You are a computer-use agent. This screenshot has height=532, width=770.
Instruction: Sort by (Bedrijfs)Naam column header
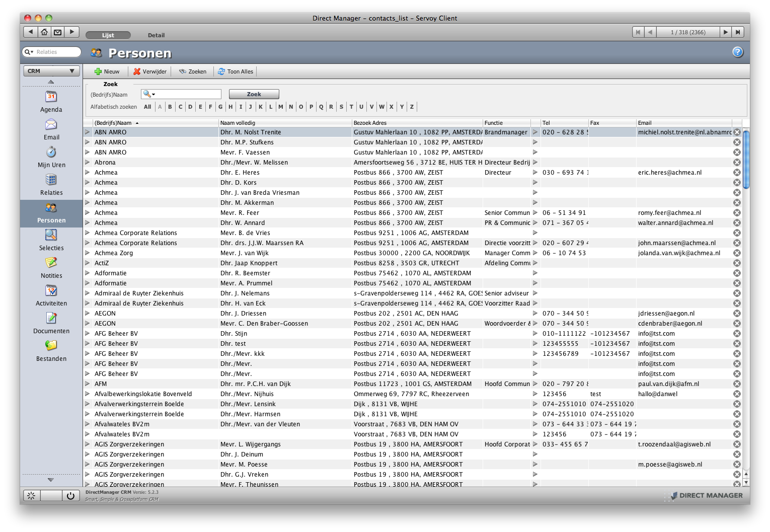coord(156,123)
